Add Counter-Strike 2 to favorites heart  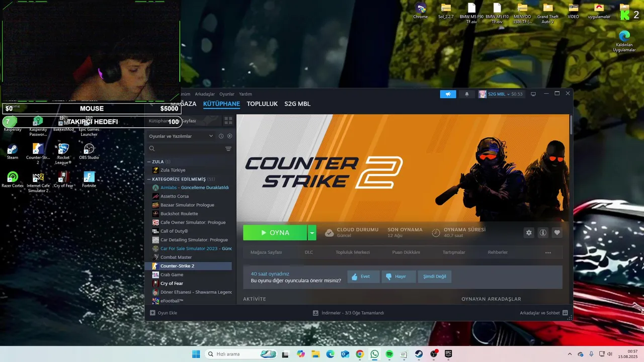tap(557, 232)
